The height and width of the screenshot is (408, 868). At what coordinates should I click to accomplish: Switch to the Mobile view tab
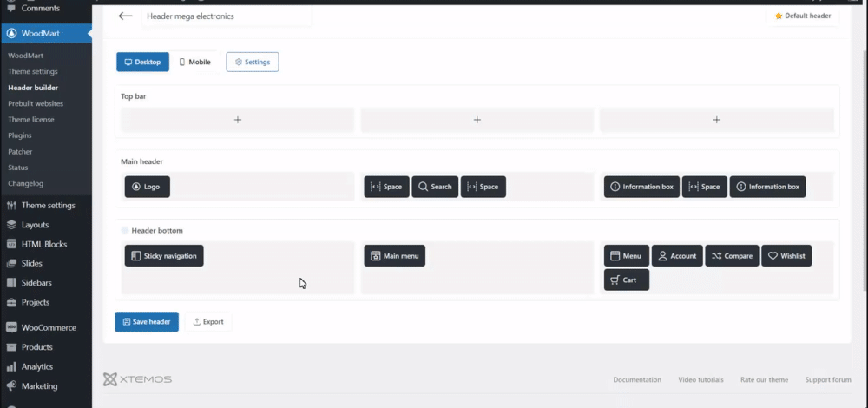pyautogui.click(x=194, y=62)
